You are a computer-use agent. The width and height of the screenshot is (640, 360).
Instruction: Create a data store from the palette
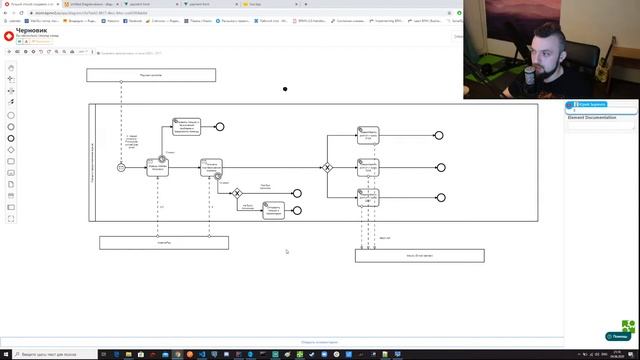[11, 196]
